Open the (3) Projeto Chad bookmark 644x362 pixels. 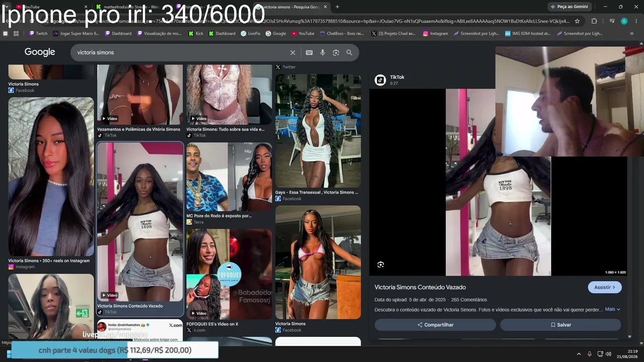point(393,34)
